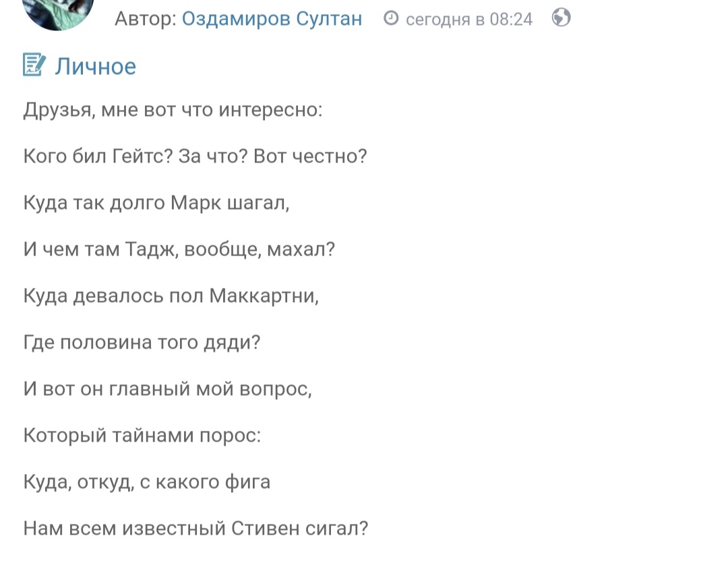The height and width of the screenshot is (565, 728).
Task: Click the line 'И вот он главный мой вопрос,'
Action: point(168,389)
